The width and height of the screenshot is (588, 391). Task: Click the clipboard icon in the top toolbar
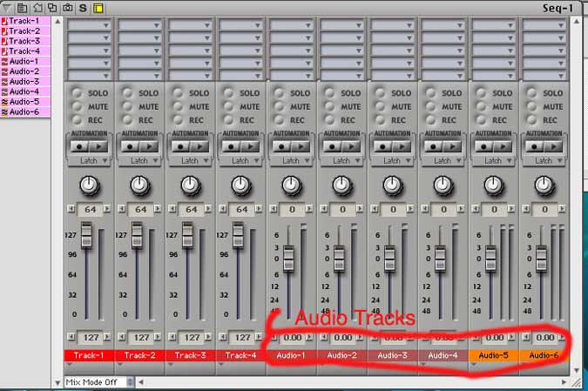click(23, 7)
